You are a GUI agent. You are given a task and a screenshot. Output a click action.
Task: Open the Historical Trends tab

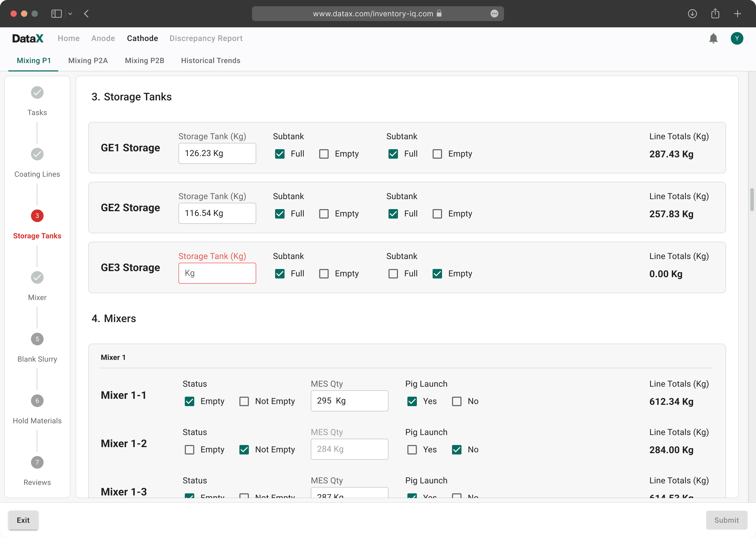point(211,61)
